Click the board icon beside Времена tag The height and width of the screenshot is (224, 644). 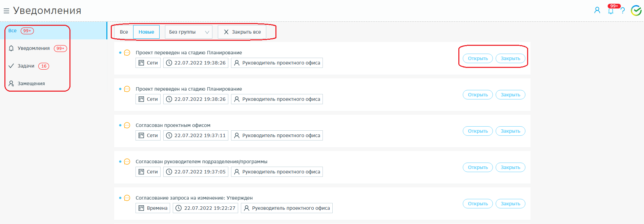(142, 208)
